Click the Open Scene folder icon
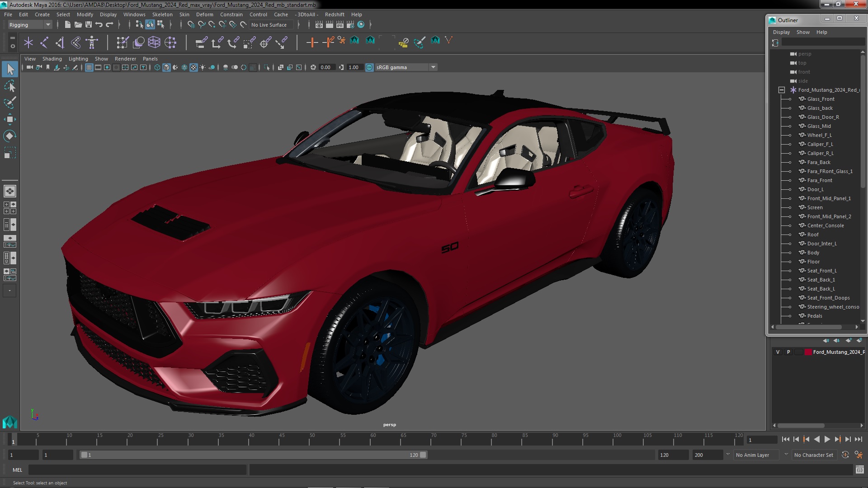Screen dimensions: 868x488 78,25
